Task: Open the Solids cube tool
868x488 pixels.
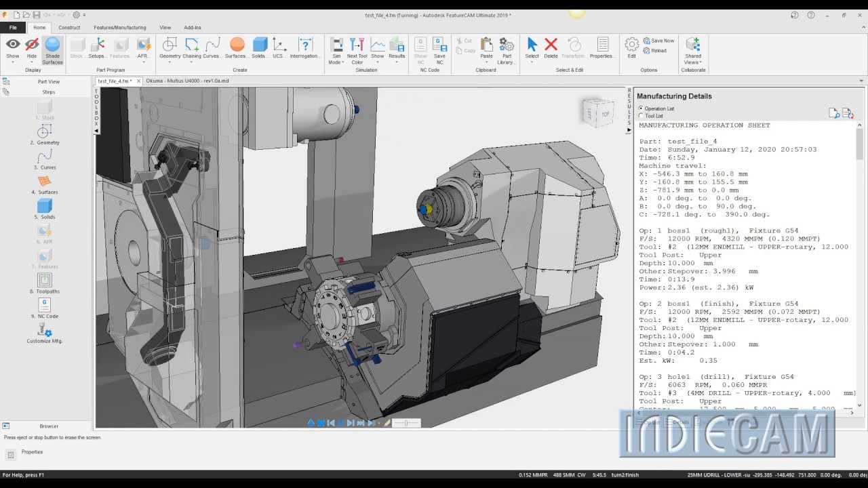Action: point(260,45)
